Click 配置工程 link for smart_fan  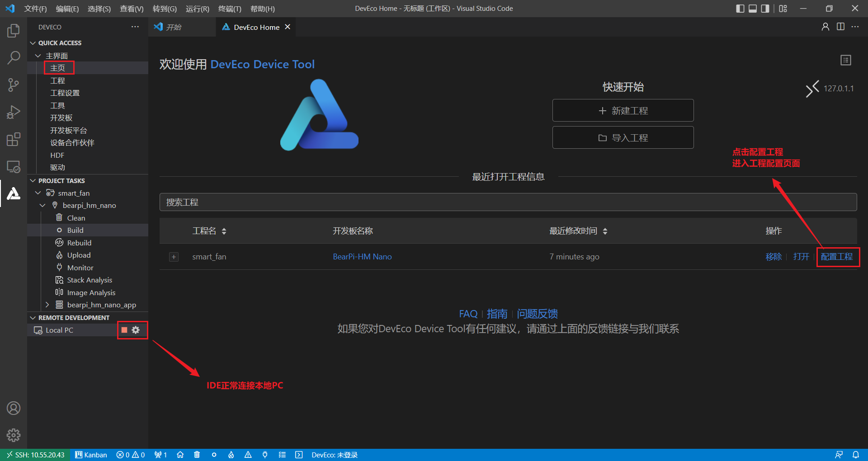tap(837, 257)
